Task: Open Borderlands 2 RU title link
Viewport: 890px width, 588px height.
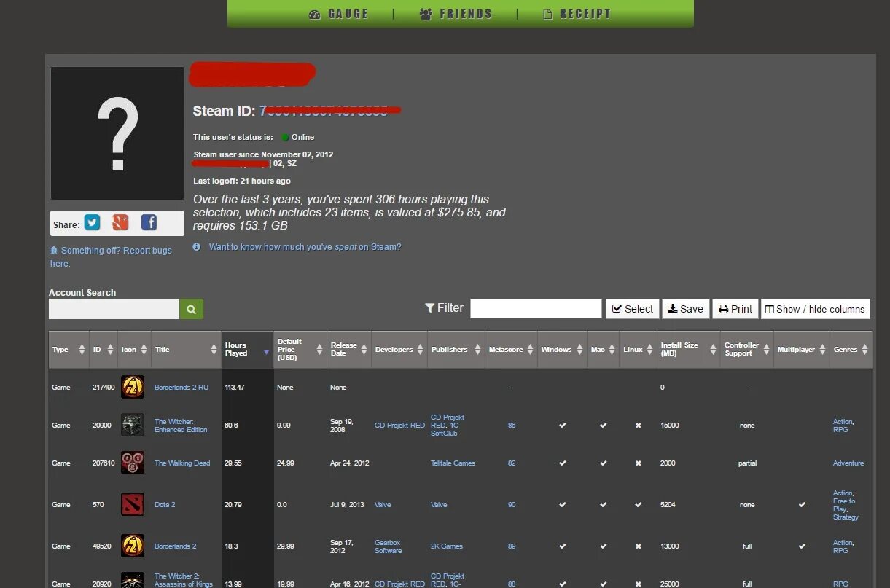Action: coord(181,388)
